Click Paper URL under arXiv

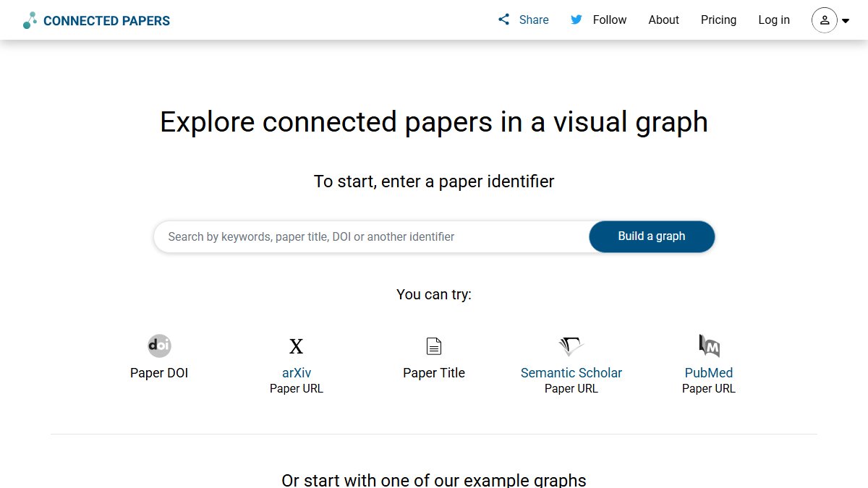pyautogui.click(x=297, y=389)
